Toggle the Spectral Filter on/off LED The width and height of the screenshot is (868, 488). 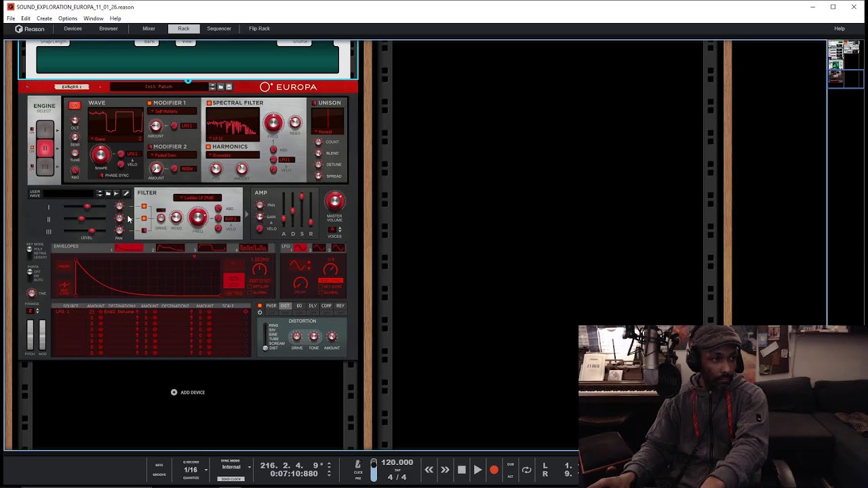(x=209, y=103)
